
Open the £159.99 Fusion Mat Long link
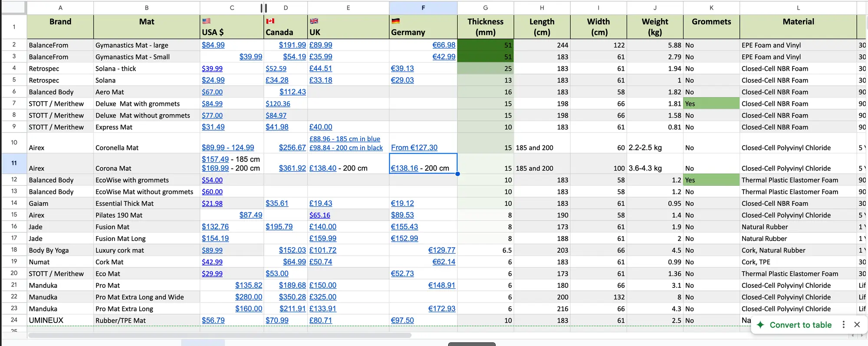click(x=323, y=239)
